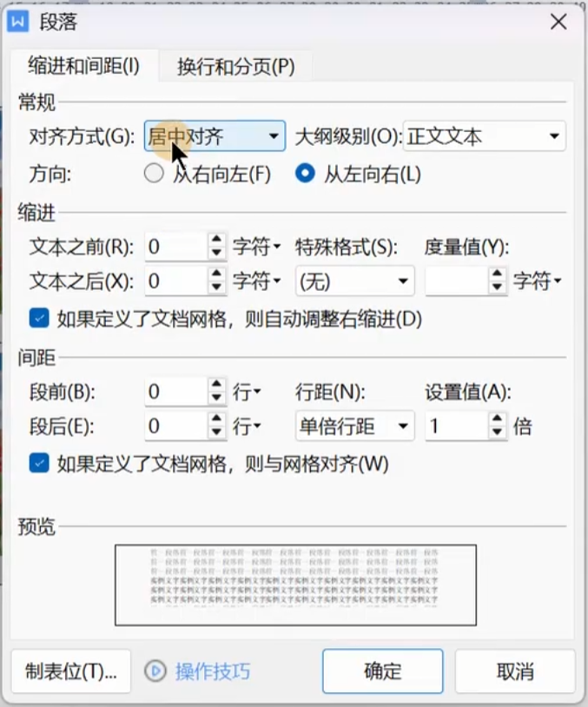Select 从左向右 direction radio button
Viewport: 588px width, 707px height.
pos(305,174)
